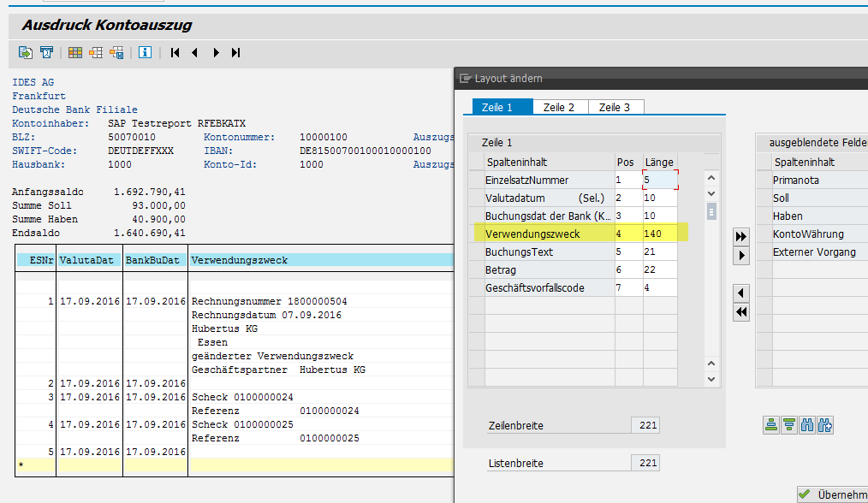The width and height of the screenshot is (868, 503).
Task: Click the Pos field for Betrag
Action: click(627, 269)
